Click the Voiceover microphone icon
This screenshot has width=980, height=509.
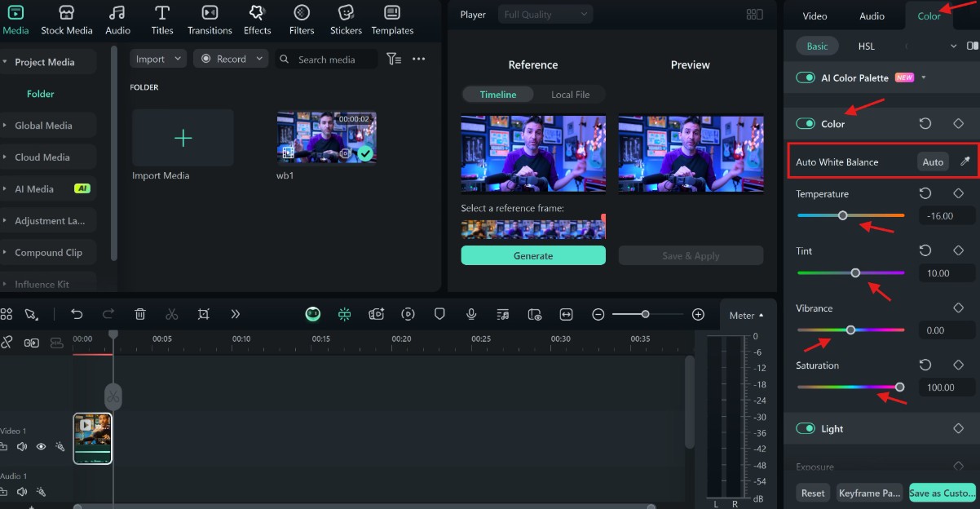[471, 314]
